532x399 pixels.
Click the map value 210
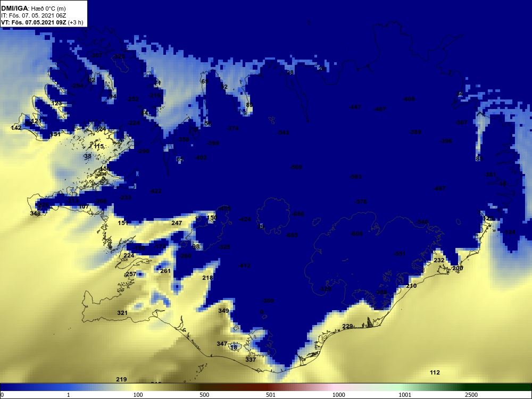[x=411, y=286]
